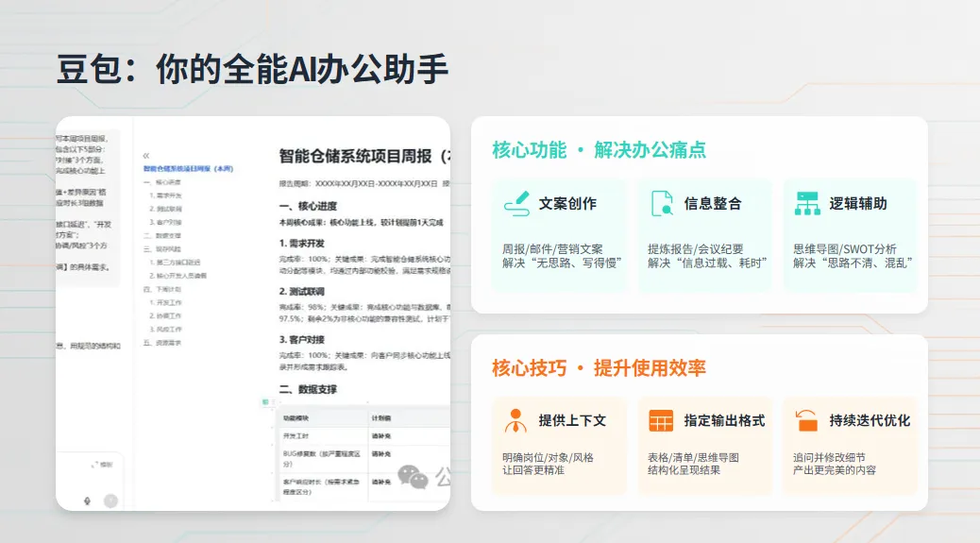Viewport: 980px width, 543px height.
Task: Click the 指定输出格式 table icon
Action: [661, 421]
